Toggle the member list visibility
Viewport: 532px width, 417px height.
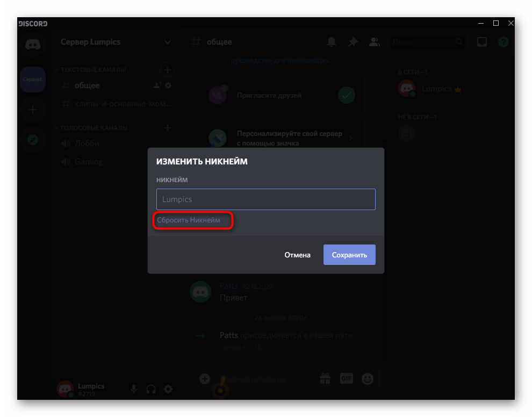(374, 42)
